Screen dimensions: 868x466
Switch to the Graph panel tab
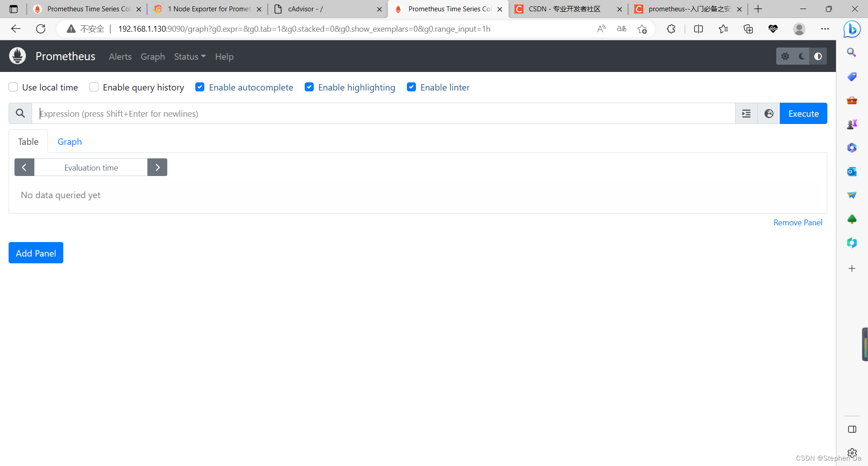coord(70,142)
